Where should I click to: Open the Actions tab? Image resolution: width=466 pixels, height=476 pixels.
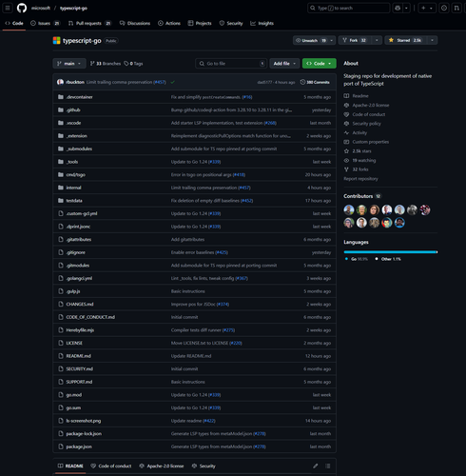click(x=169, y=23)
